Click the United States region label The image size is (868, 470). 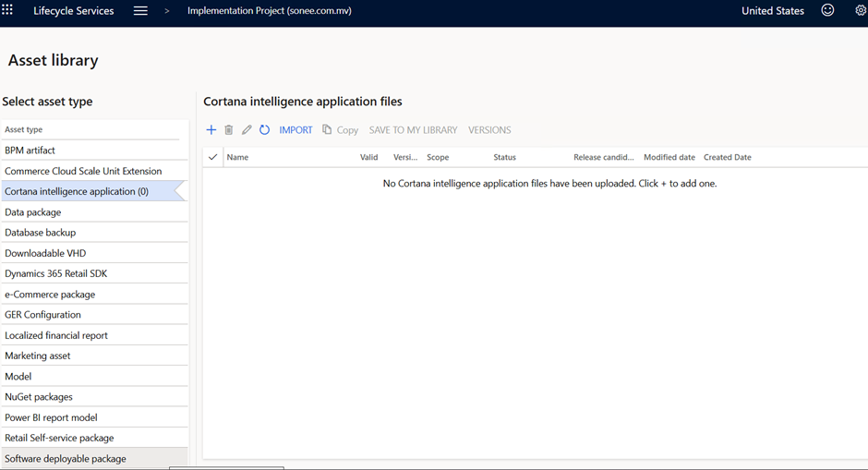(773, 10)
